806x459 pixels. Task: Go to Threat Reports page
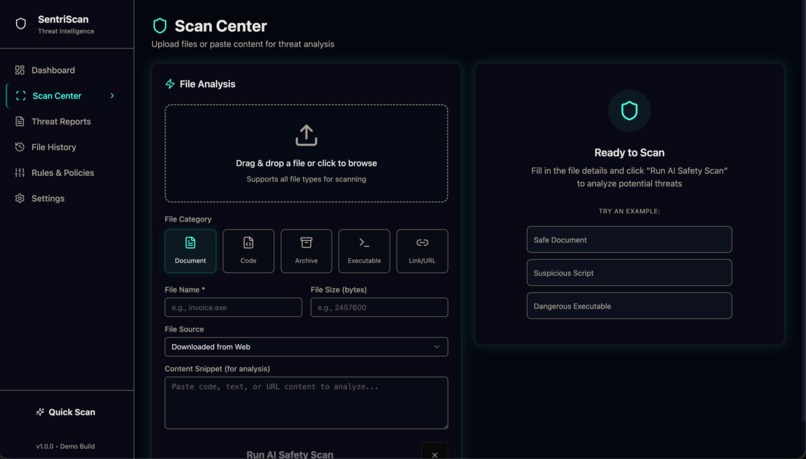[x=67, y=121]
